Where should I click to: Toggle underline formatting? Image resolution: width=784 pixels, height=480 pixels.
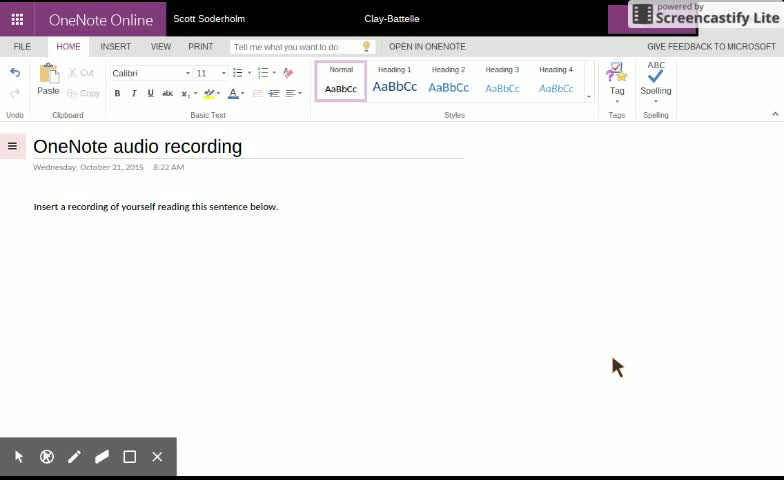pos(150,94)
